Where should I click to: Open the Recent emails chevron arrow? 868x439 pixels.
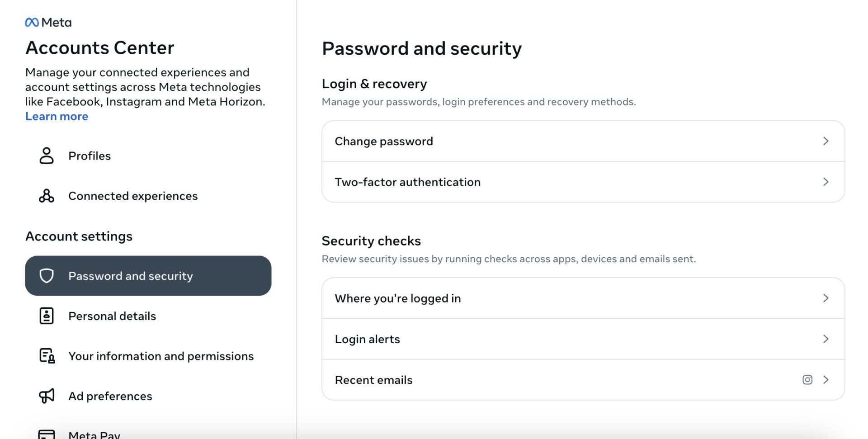(x=826, y=380)
